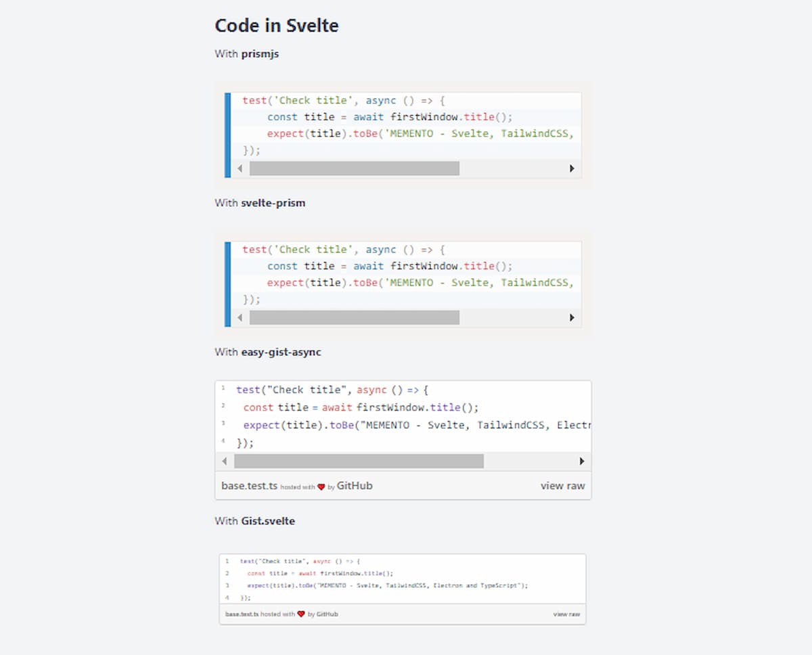
Task: Click the 'With svelte-prism' label
Action: (x=260, y=202)
